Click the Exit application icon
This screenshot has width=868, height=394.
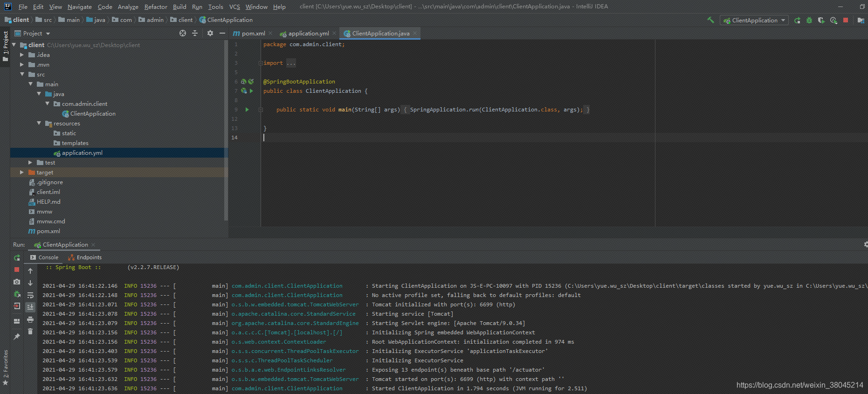[17, 306]
